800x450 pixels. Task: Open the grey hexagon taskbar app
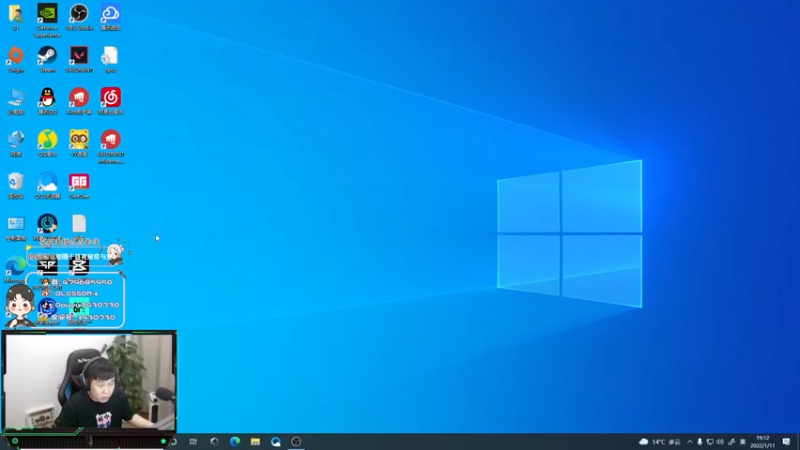214,441
